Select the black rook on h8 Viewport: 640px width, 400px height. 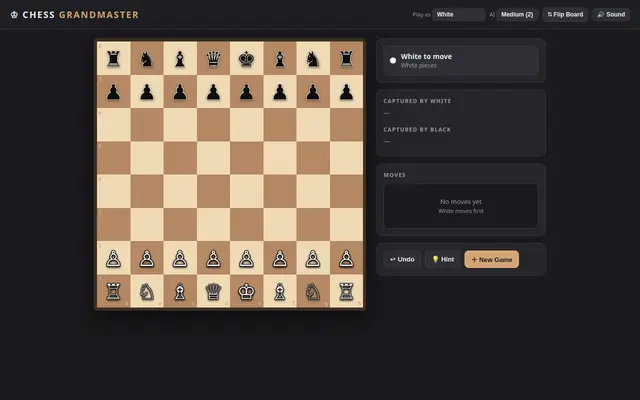[347, 58]
